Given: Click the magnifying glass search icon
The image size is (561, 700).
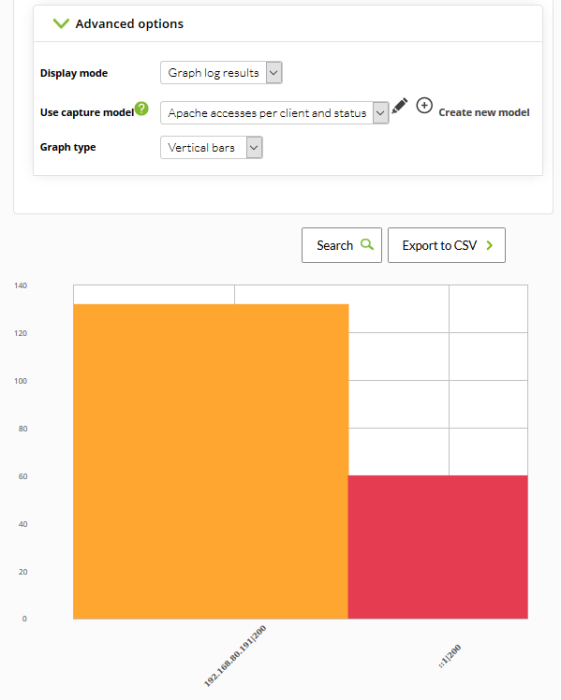Looking at the screenshot, I should (367, 244).
